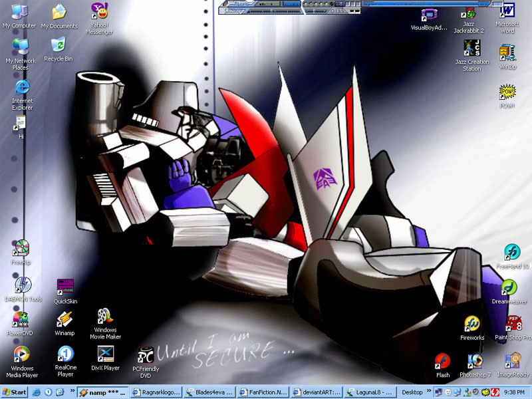
Task: Launch RealOne Player from Quick Launch
Action: (x=48, y=392)
